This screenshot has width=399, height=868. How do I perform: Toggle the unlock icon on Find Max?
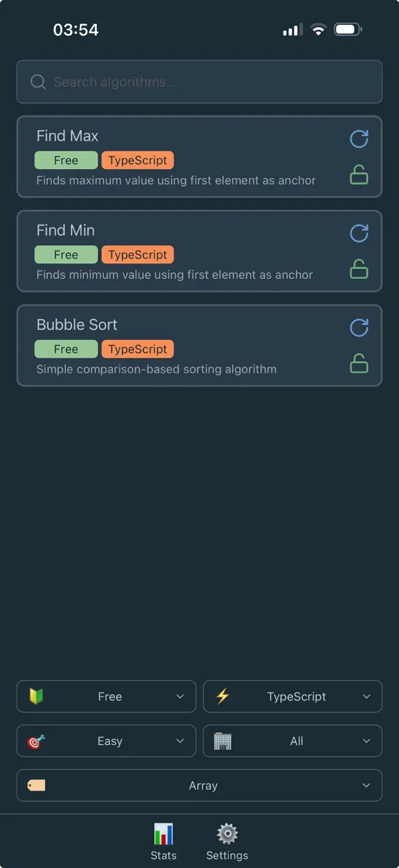[359, 174]
